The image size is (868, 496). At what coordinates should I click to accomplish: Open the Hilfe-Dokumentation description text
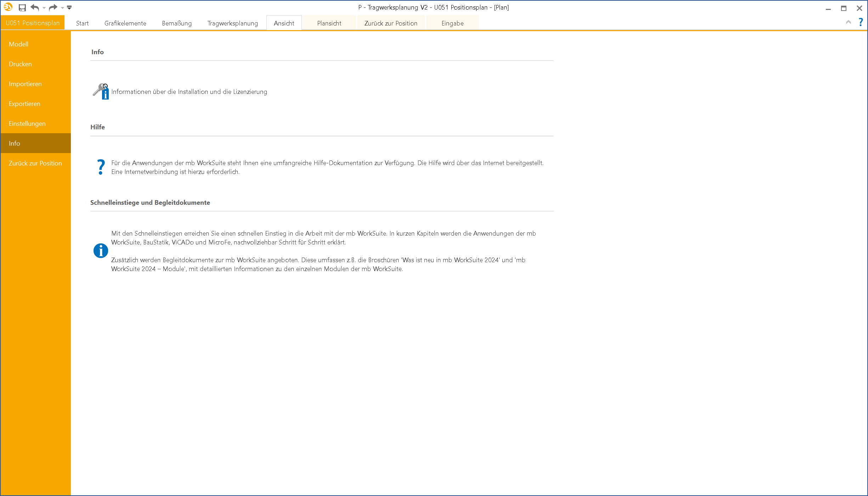click(x=327, y=167)
